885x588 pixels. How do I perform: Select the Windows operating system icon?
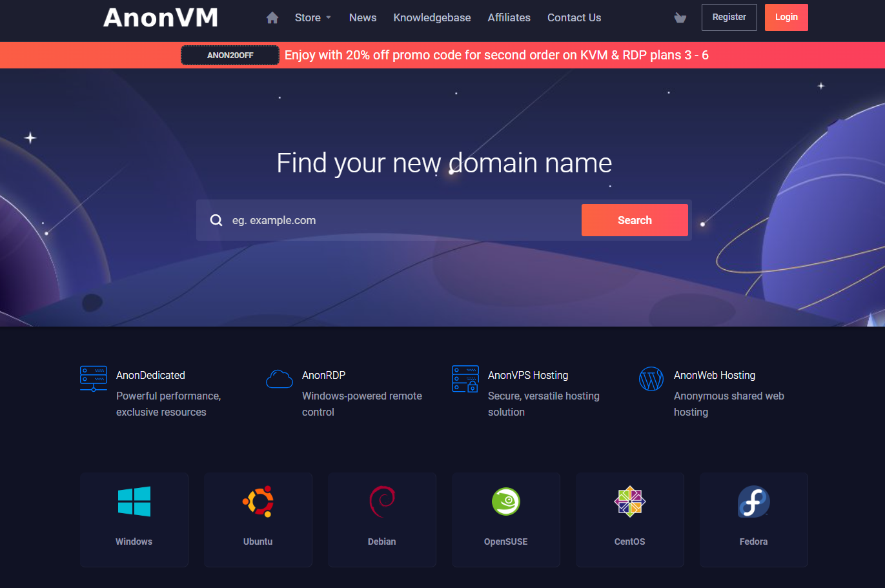[134, 502]
